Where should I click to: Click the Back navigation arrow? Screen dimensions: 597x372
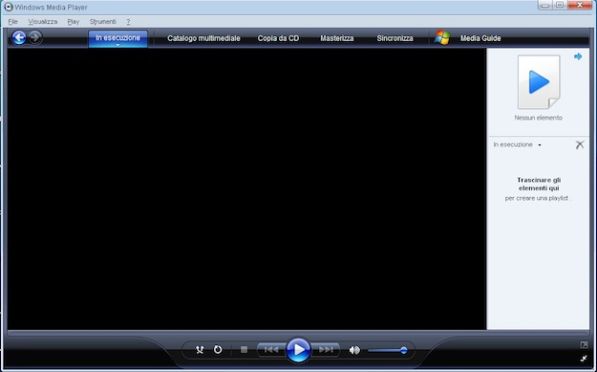pos(19,37)
